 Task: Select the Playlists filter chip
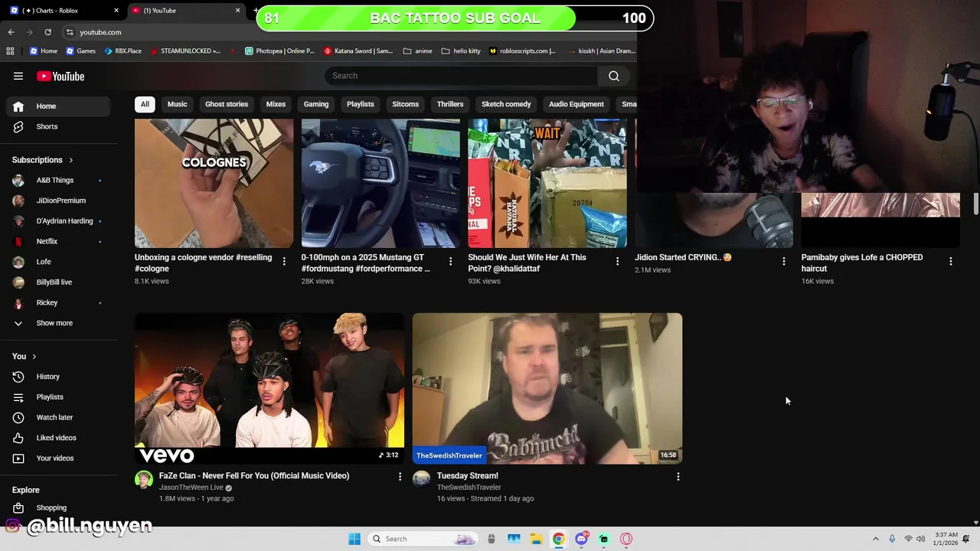[361, 104]
